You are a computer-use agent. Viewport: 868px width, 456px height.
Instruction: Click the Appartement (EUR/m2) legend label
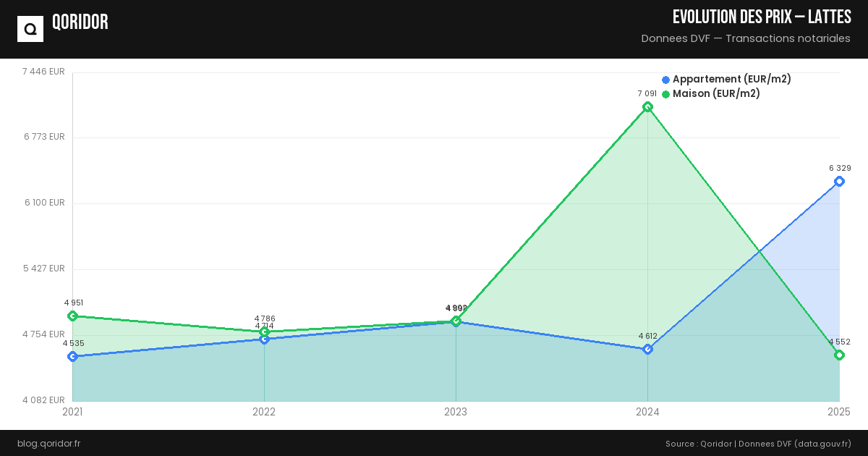(731, 79)
